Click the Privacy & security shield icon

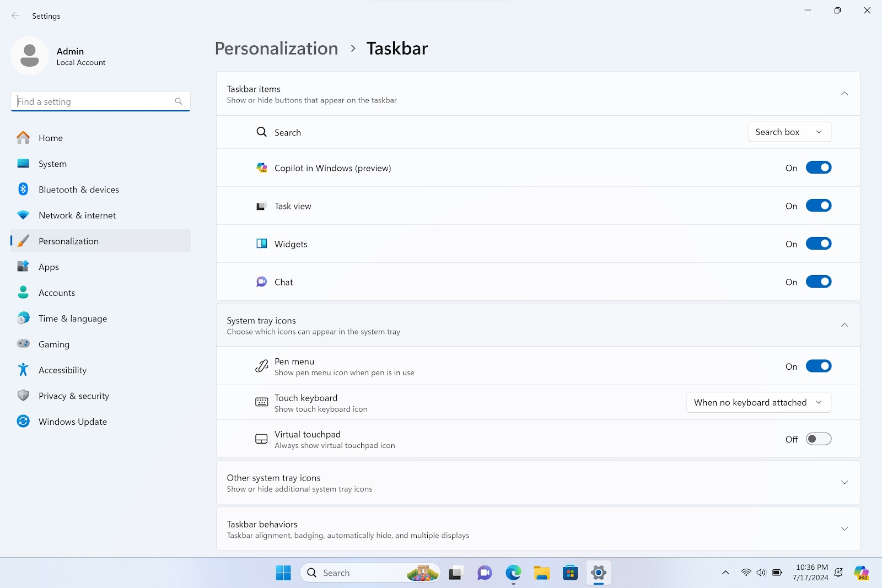pyautogui.click(x=23, y=395)
